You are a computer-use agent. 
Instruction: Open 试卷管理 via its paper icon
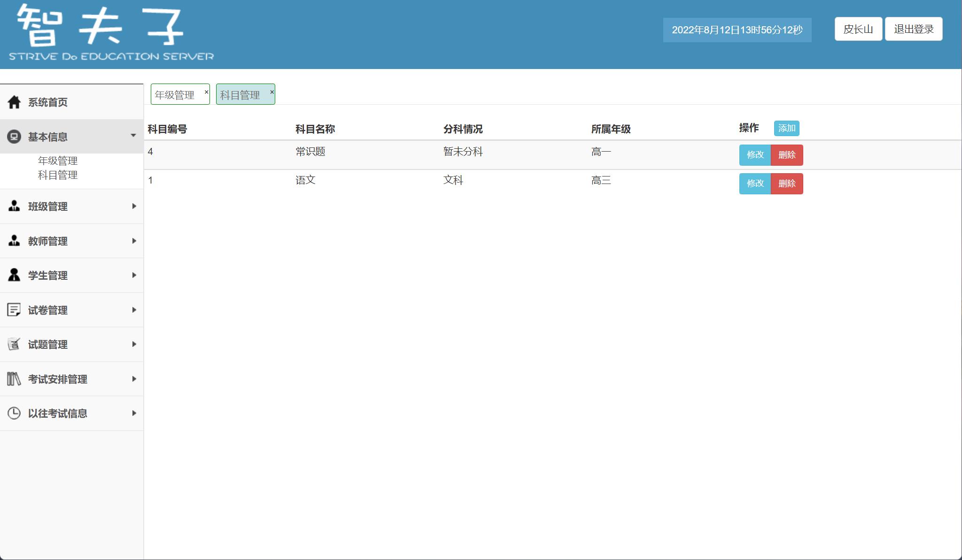coord(14,309)
